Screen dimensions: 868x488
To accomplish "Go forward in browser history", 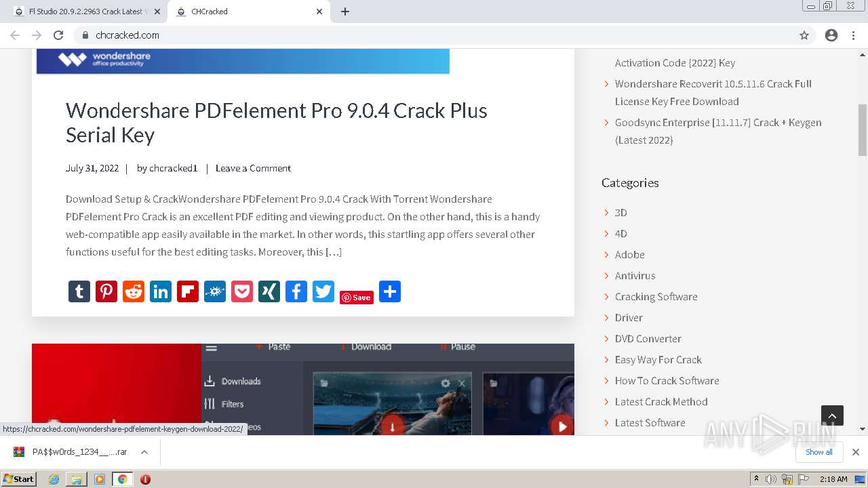I will (x=37, y=35).
